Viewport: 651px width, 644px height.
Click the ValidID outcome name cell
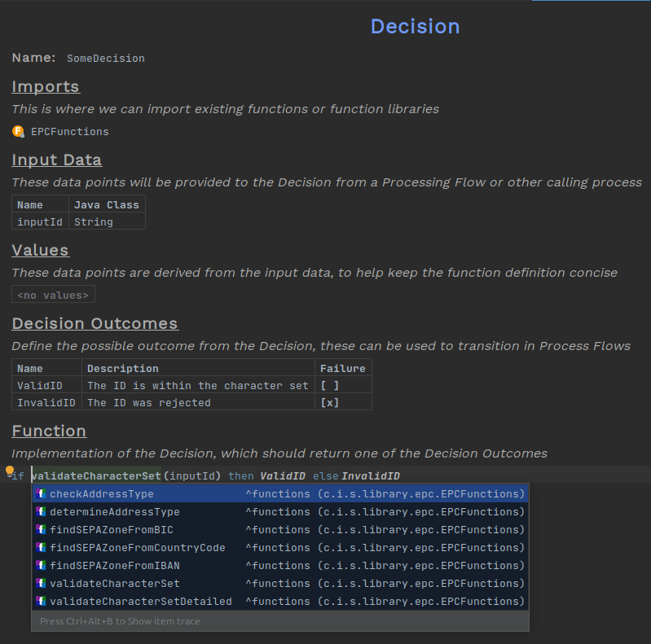(46, 385)
